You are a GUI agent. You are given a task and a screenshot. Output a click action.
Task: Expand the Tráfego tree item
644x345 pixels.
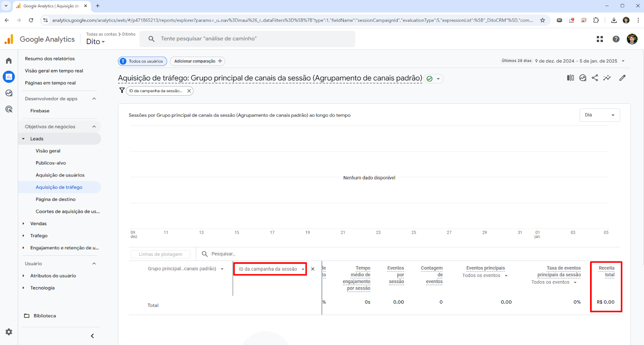23,236
